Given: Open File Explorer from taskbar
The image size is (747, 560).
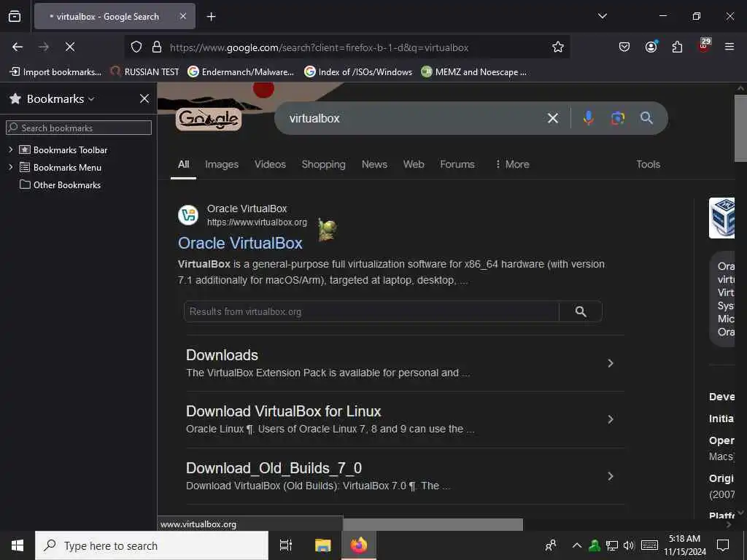Looking at the screenshot, I should [x=322, y=545].
